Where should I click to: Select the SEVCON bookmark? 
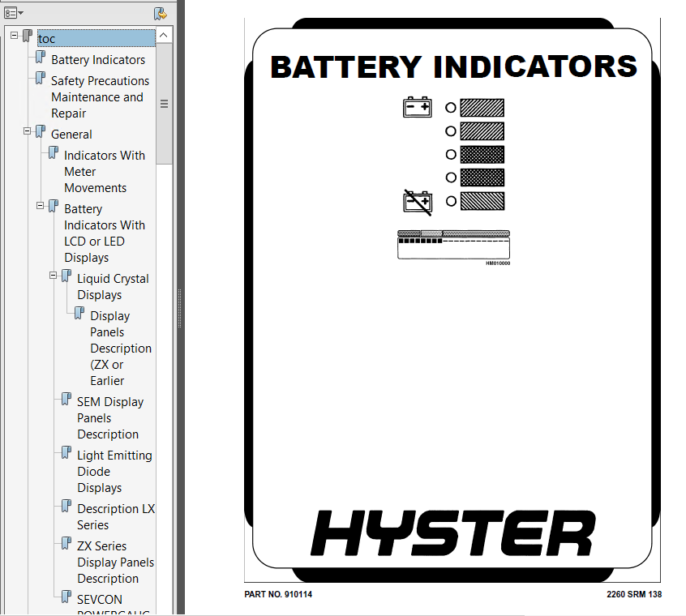100,600
